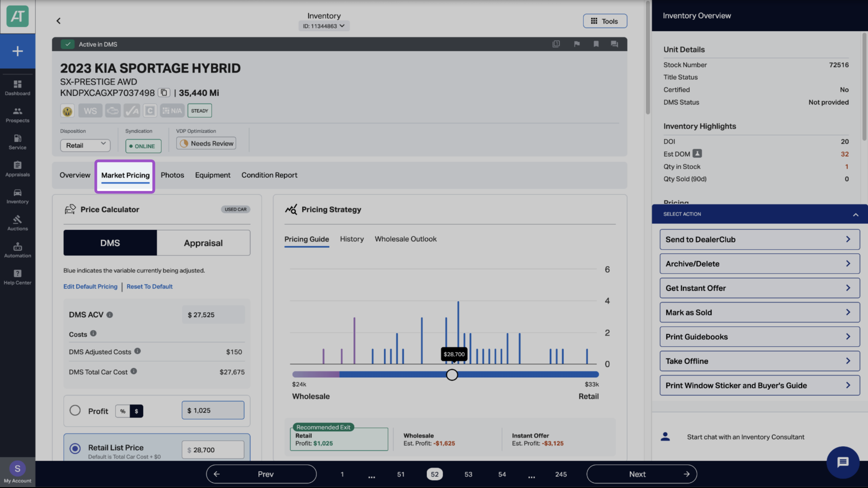Click the plus add-new button in sidebar
868x488 pixels.
pos(17,51)
